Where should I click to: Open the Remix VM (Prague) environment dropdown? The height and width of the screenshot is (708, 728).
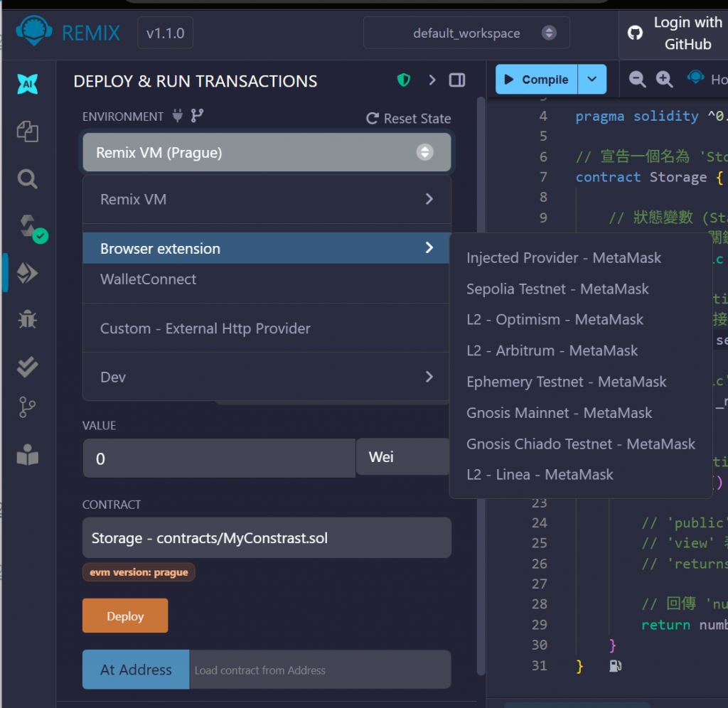(267, 152)
